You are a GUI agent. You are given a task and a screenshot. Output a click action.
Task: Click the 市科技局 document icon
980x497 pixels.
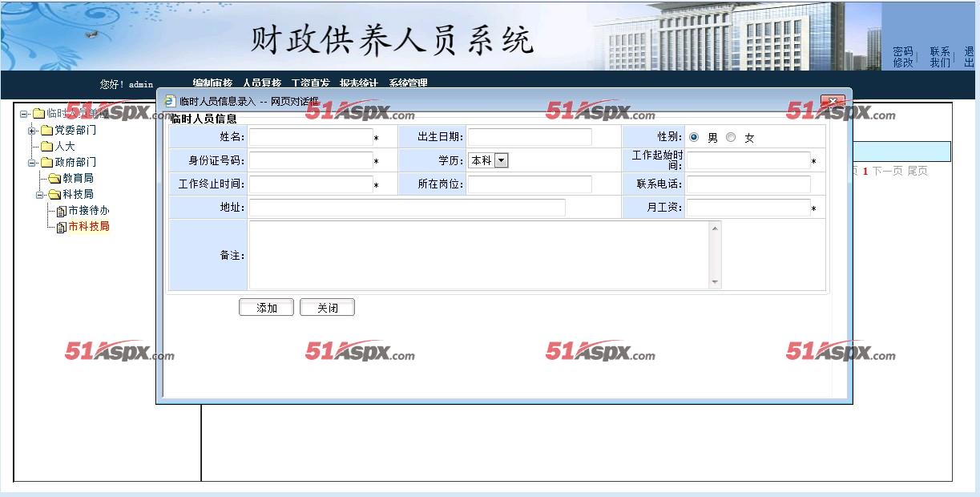point(61,227)
